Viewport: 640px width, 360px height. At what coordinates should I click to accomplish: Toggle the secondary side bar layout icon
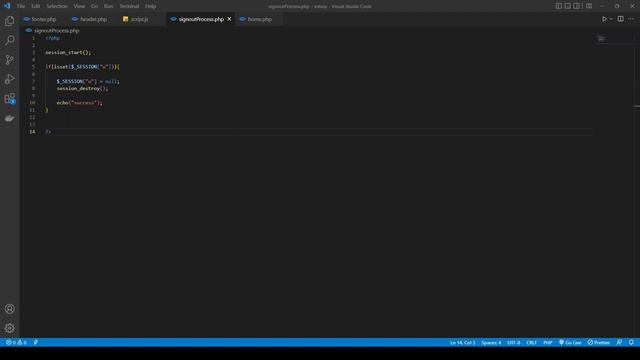(576, 6)
